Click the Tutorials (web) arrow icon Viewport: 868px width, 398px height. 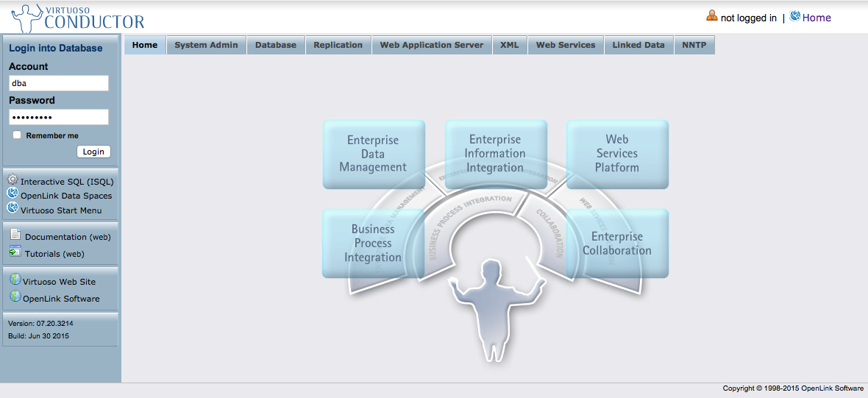coord(15,252)
